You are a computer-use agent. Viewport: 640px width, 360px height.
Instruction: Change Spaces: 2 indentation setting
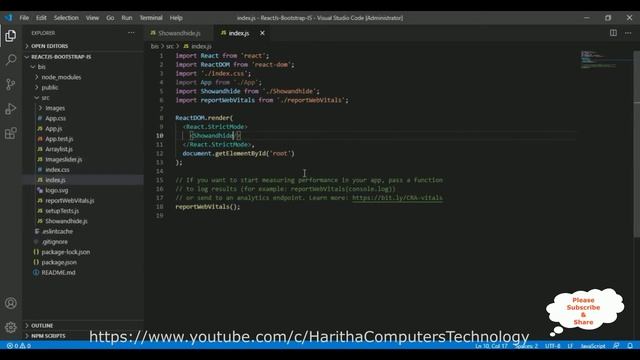point(526,346)
